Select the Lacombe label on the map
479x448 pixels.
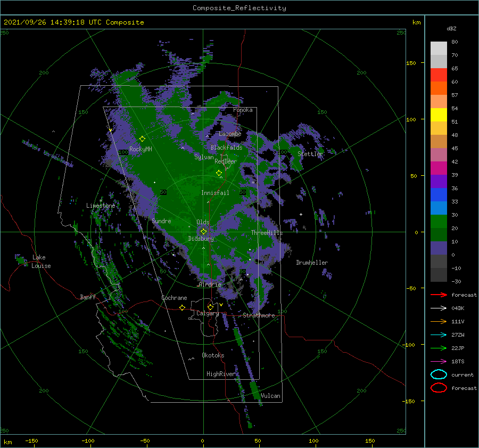tap(230, 134)
